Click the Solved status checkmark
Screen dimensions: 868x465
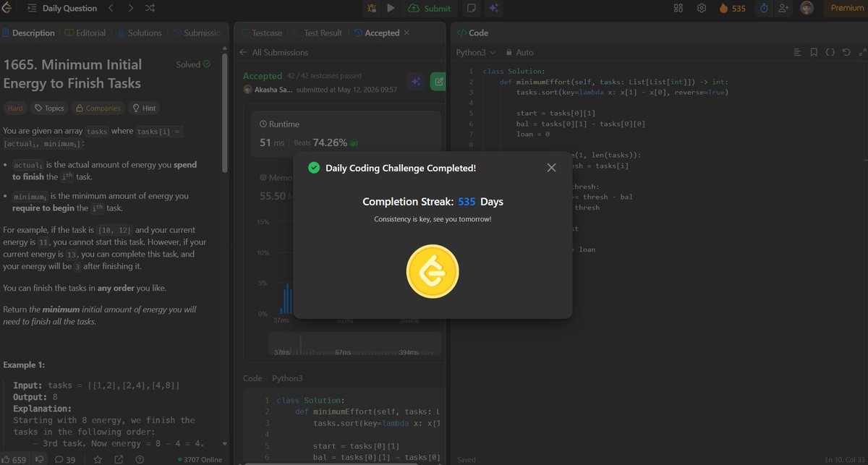[207, 64]
